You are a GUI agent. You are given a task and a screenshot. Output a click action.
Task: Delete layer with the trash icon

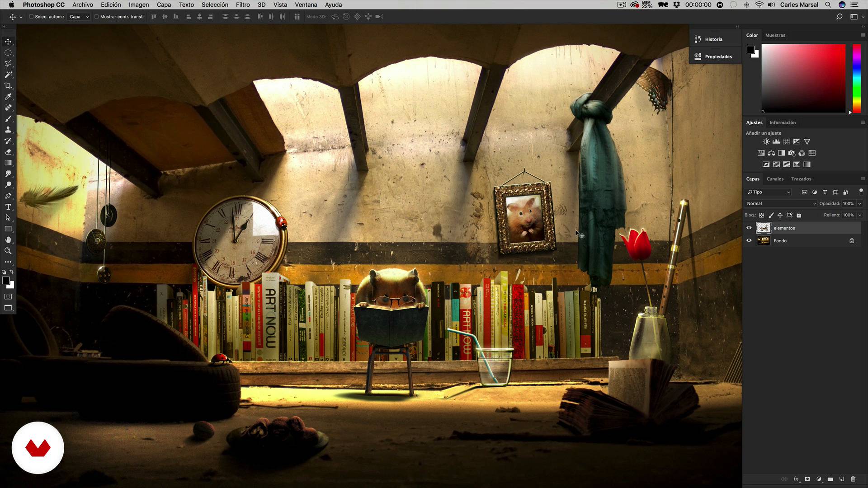tap(853, 479)
